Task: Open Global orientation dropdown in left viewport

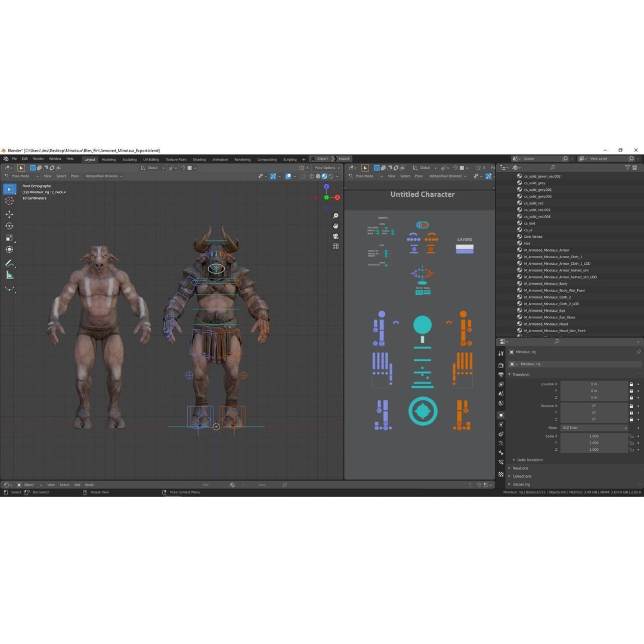Action: 153,168
